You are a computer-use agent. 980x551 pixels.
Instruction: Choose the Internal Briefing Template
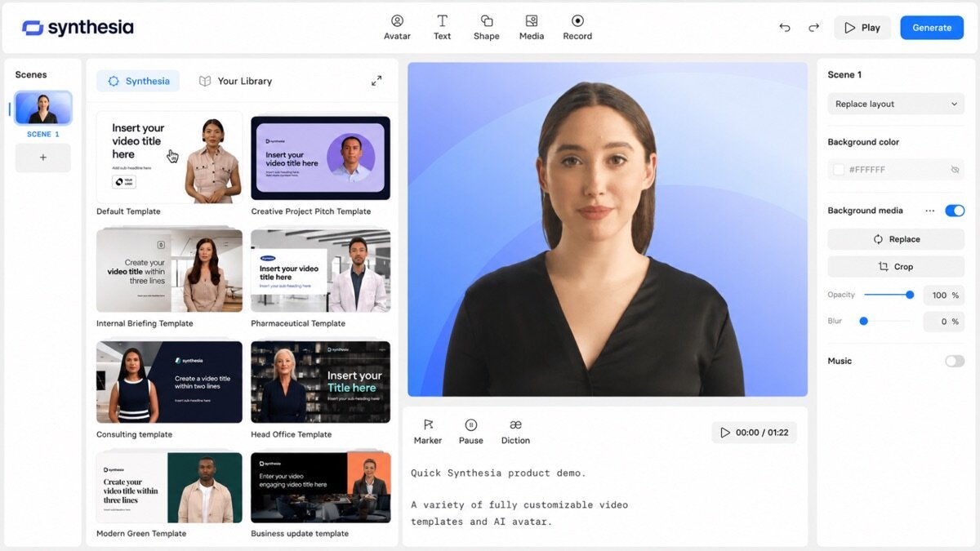(169, 270)
